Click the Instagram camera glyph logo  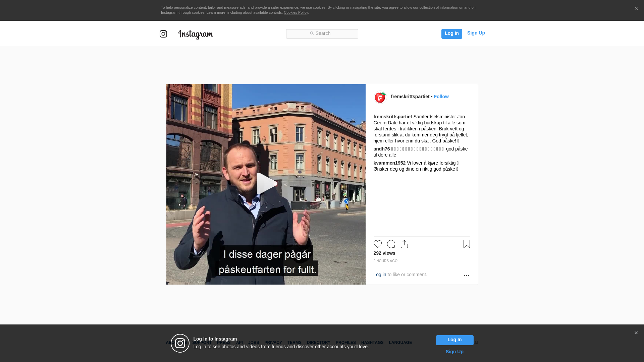coord(163,34)
